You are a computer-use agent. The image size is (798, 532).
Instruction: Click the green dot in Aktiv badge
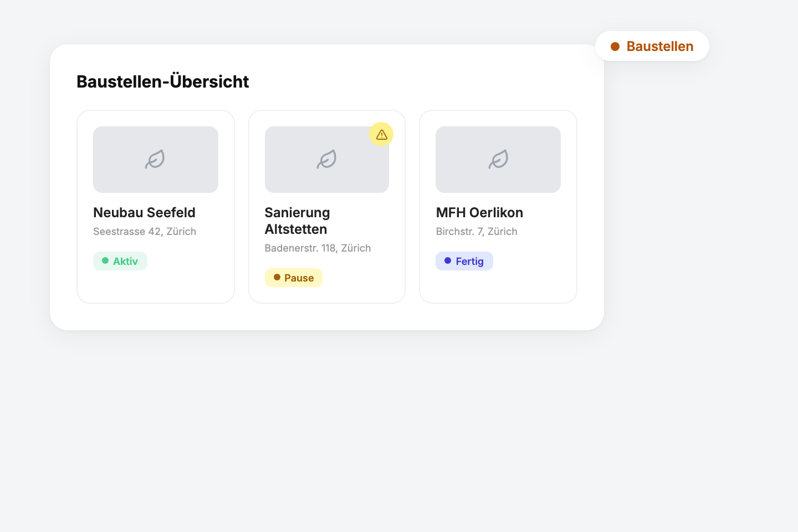coord(105,260)
